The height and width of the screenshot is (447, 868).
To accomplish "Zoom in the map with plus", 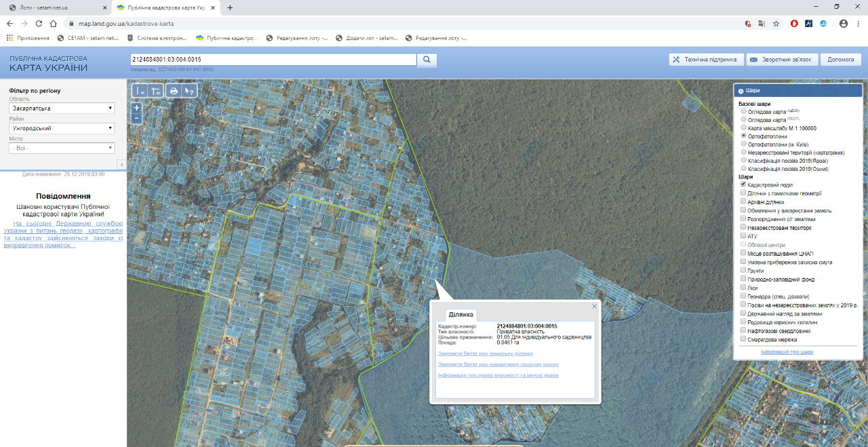I will 136,108.
